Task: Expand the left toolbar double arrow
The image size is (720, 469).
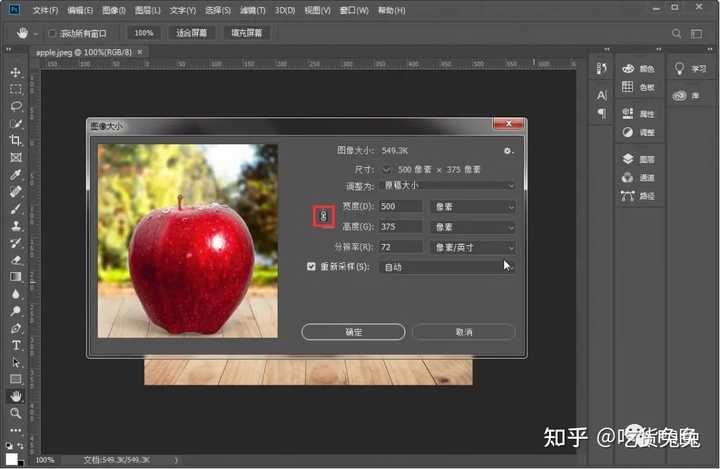Action: pyautogui.click(x=8, y=50)
